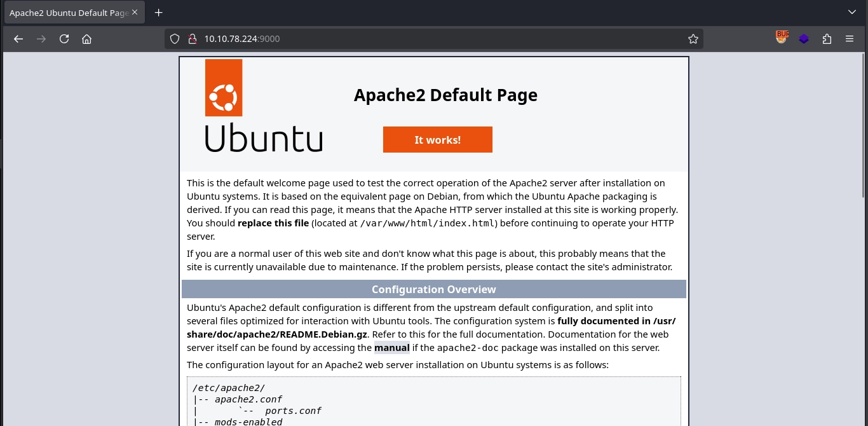Bookmark this page with the star
Image resolution: width=868 pixels, height=426 pixels.
pyautogui.click(x=693, y=39)
